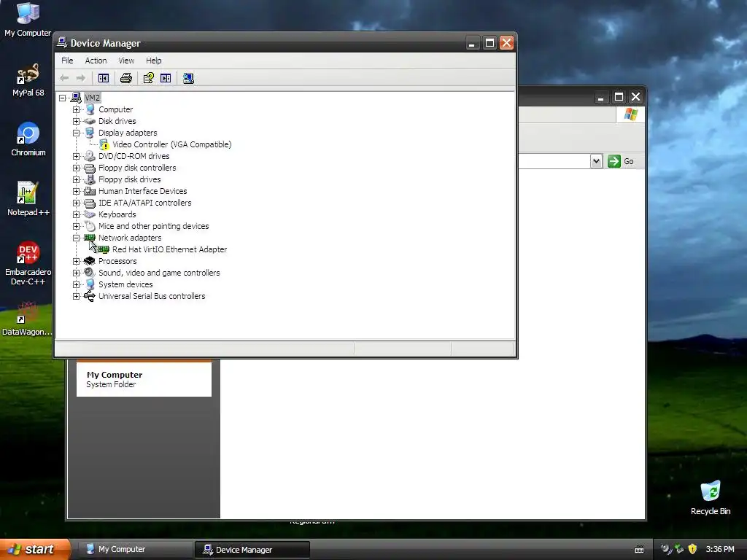Click the System devices icon
This screenshot has height=560, width=747.
tap(90, 284)
